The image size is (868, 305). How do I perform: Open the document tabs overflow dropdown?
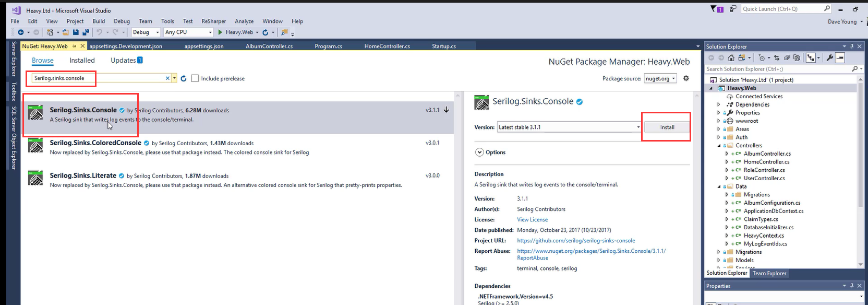(x=698, y=46)
